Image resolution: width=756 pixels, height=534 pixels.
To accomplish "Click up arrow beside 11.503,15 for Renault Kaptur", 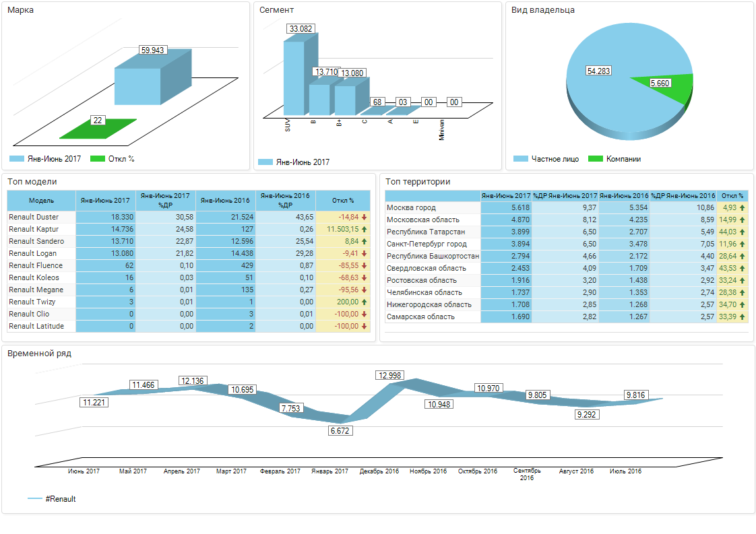I will pos(365,230).
